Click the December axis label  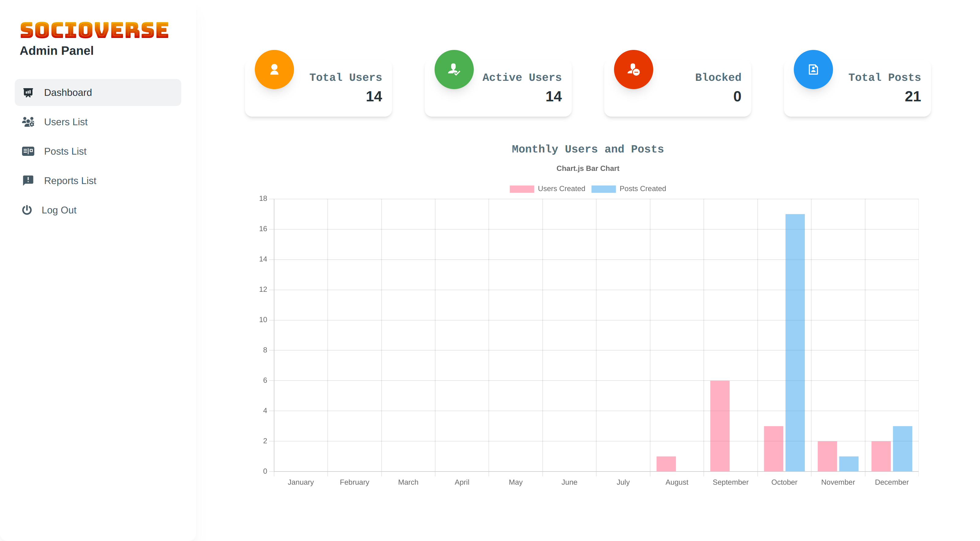892,482
